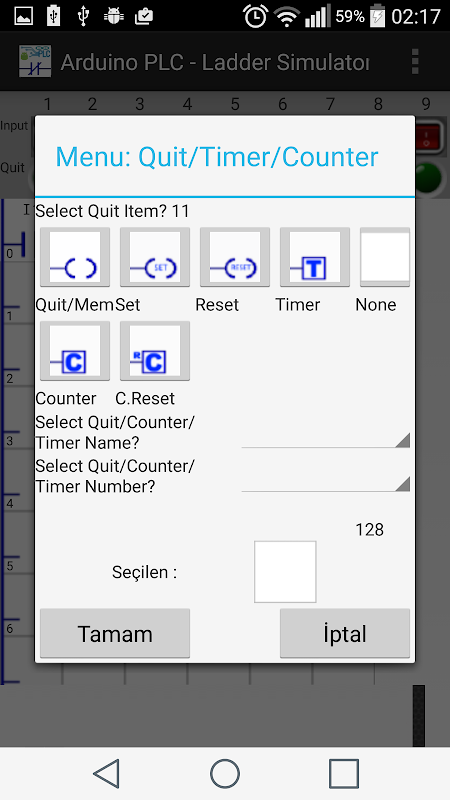The width and height of the screenshot is (450, 800).
Task: Open the recent apps square button
Action: 344,773
